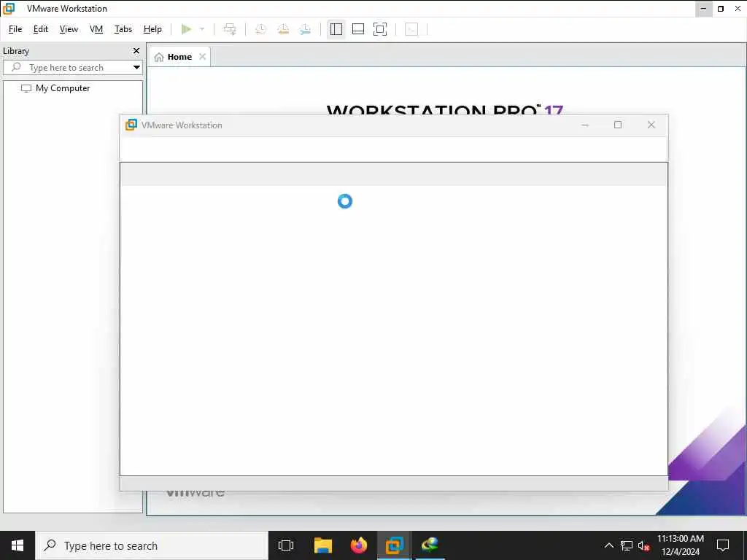Open File Explorer from taskbar
This screenshot has width=747, height=560.
[x=323, y=545]
